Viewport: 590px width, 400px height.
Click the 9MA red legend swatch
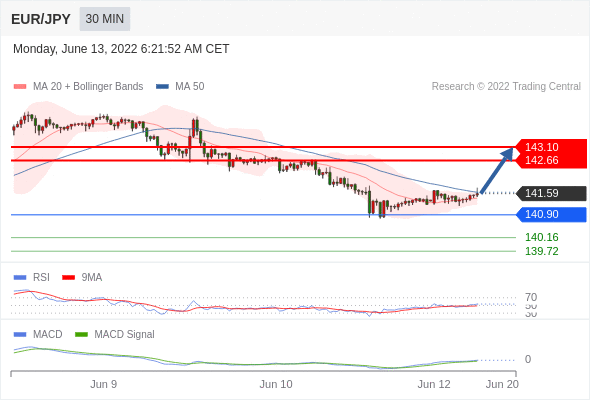coord(68,278)
